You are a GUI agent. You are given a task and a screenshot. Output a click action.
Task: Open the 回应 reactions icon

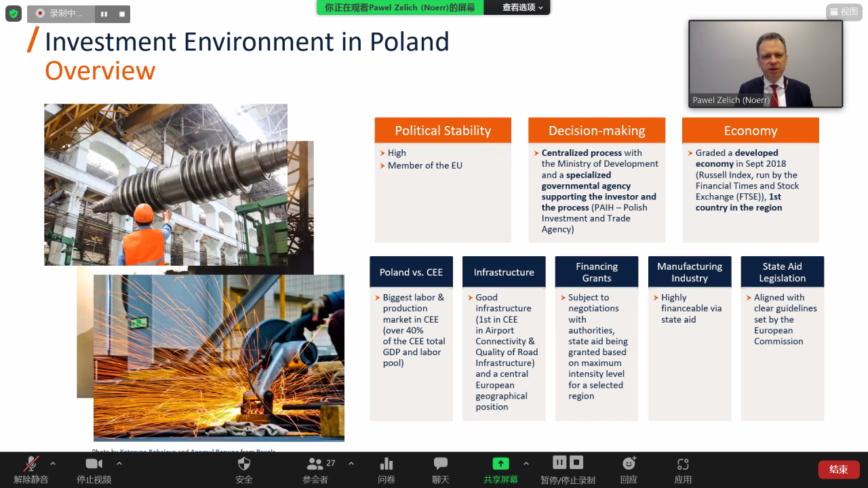[629, 469]
